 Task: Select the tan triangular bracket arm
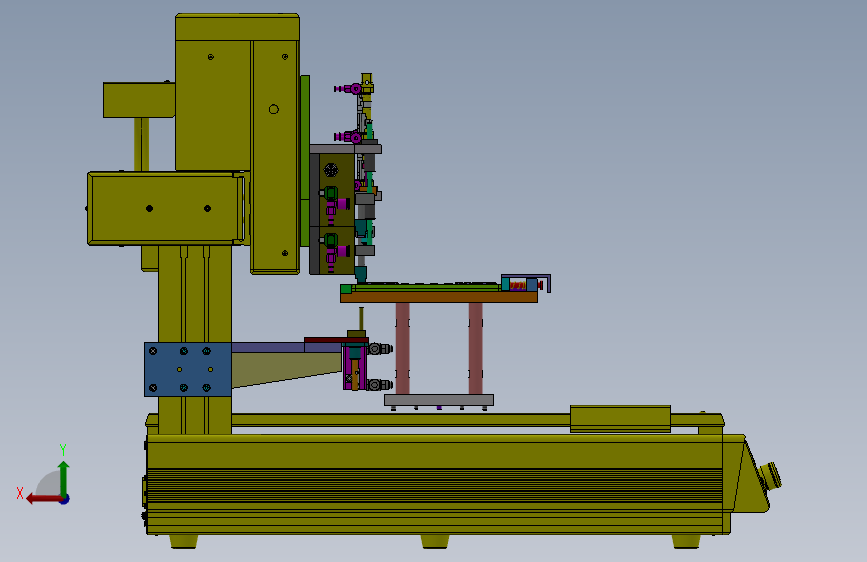point(286,370)
